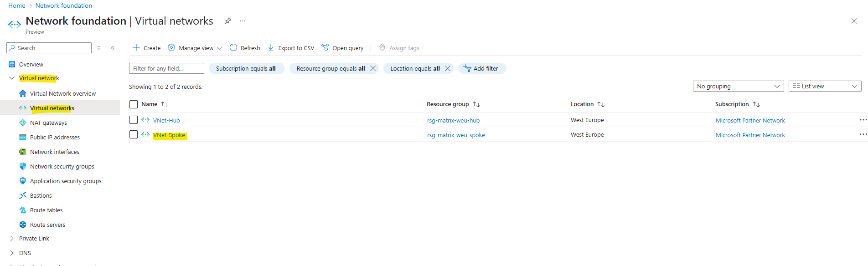Click the Assign tags icon
Screen dimensions: 868x266
(382, 47)
